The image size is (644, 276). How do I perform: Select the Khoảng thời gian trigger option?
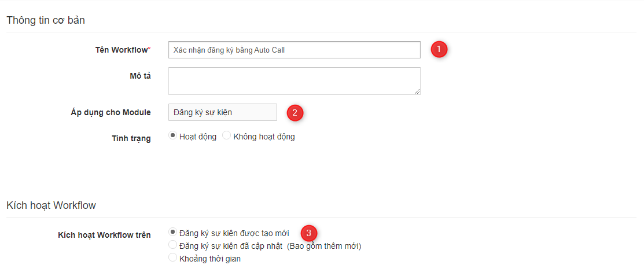[173, 258]
